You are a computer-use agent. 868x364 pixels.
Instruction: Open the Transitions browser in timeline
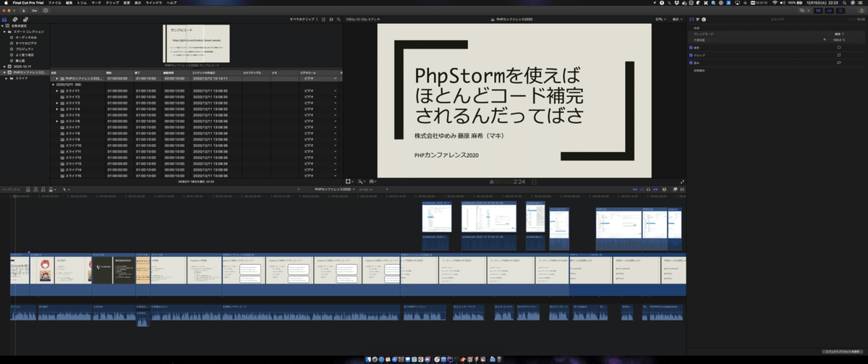click(682, 190)
